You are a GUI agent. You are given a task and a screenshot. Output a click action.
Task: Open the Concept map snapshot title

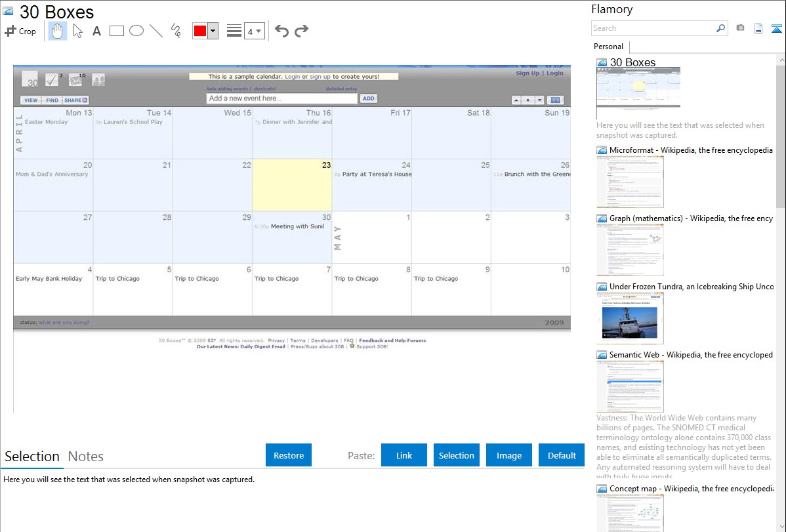(691, 488)
